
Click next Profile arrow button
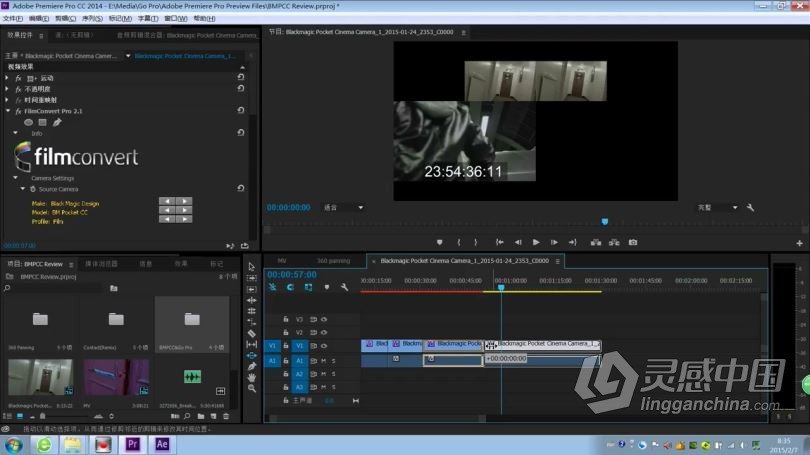point(184,219)
